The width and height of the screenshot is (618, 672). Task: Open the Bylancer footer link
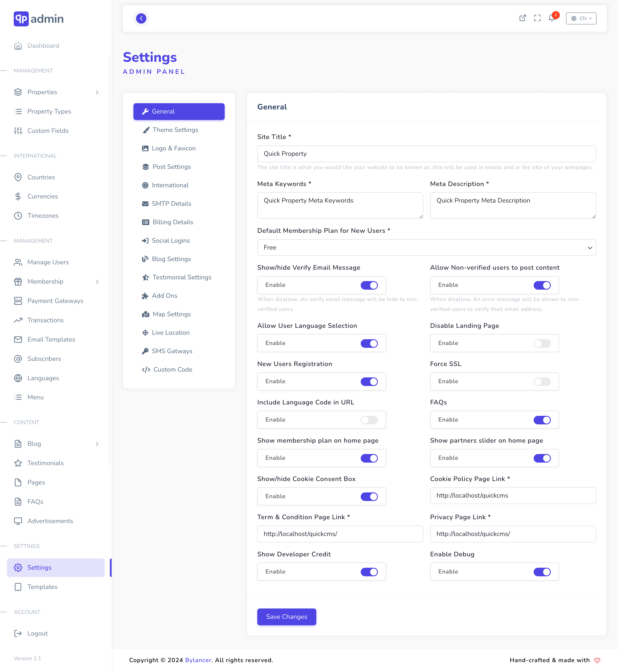[198, 660]
